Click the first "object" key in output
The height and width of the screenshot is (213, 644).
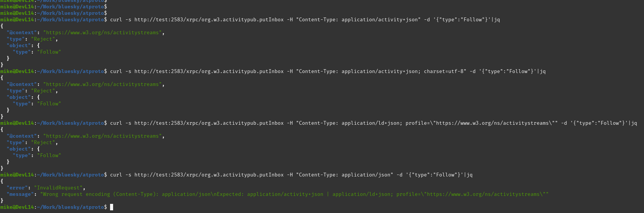(x=19, y=45)
